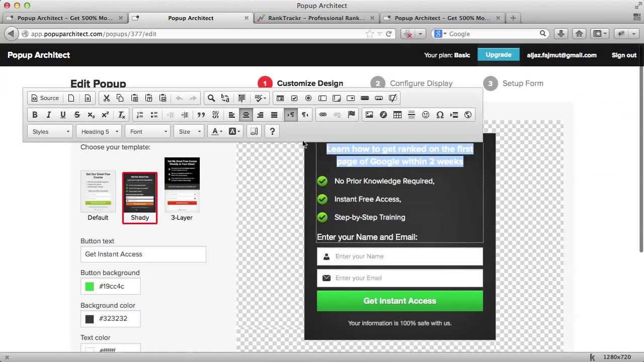Click the insert Image icon
The height and width of the screenshot is (362, 644).
(x=369, y=115)
